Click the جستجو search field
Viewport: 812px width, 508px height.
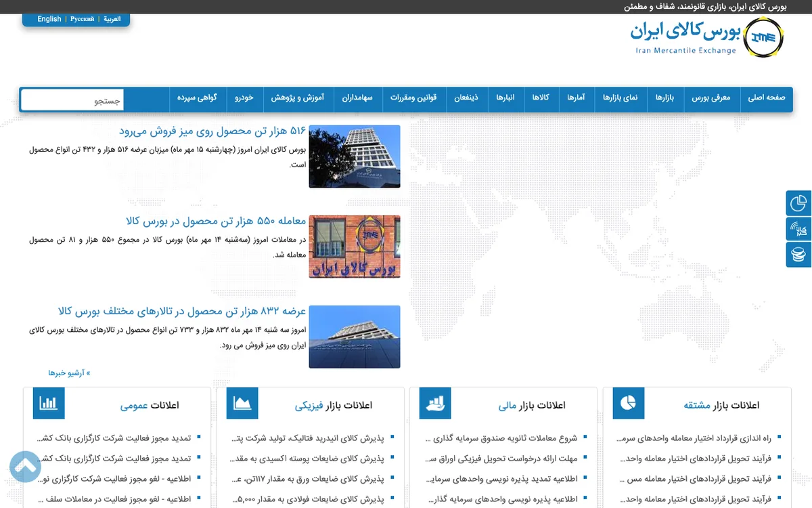coord(72,100)
